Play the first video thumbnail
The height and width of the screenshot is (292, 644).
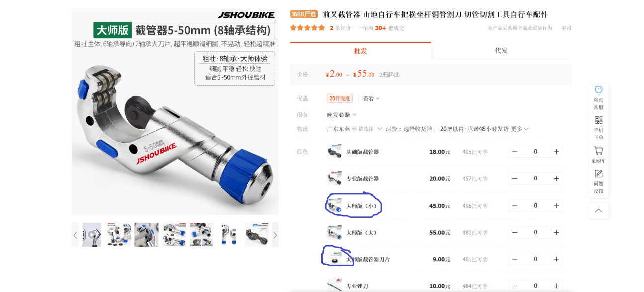point(92,235)
